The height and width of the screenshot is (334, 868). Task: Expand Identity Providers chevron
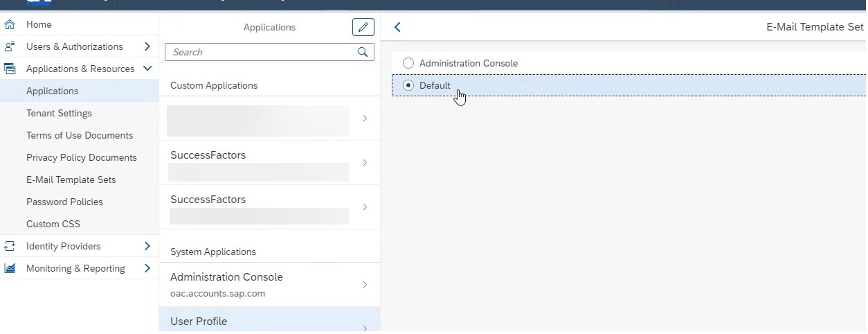[x=147, y=246]
